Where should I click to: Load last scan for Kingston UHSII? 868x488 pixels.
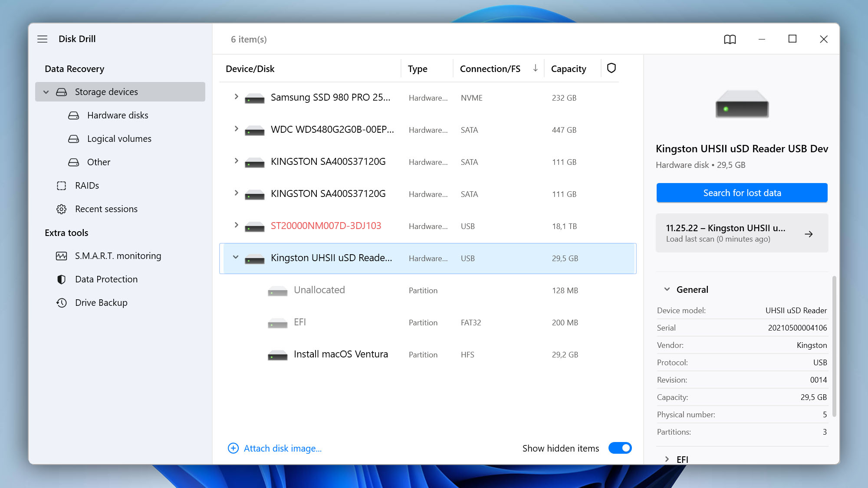pyautogui.click(x=742, y=233)
